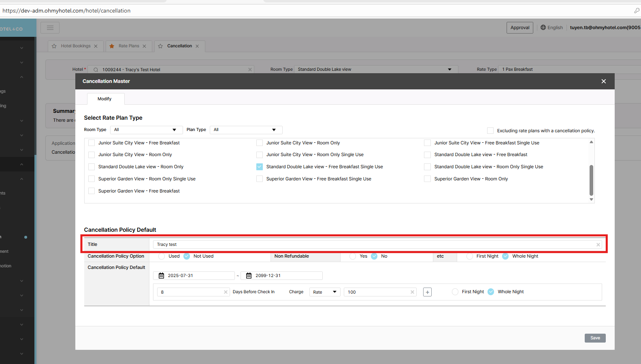The image size is (641, 364).
Task: Clear the Hotel field selection
Action: click(x=250, y=70)
